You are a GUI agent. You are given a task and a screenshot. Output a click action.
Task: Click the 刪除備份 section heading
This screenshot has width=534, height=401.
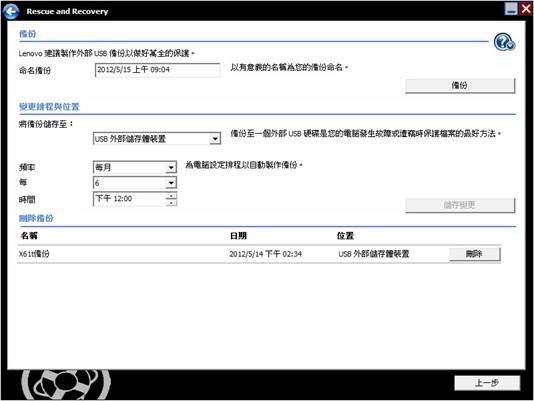coord(36,218)
